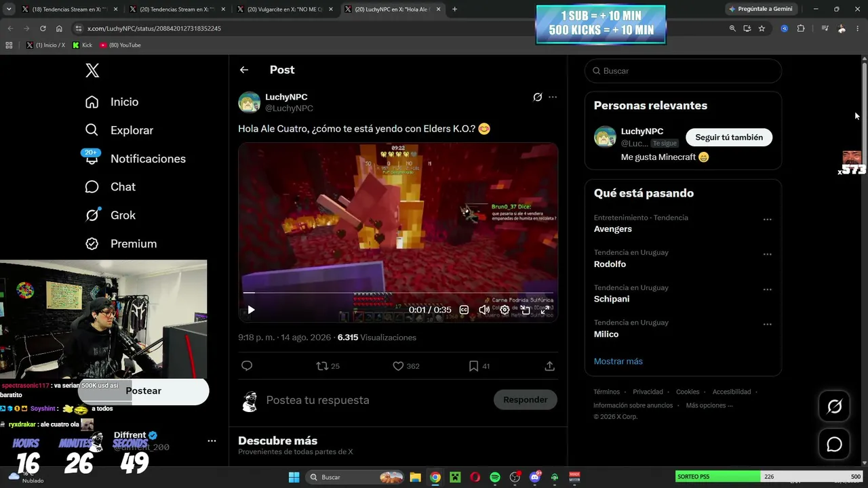This screenshot has height=488, width=868.
Task: Switch to the Vulgarcite en X tab
Action: (x=283, y=9)
